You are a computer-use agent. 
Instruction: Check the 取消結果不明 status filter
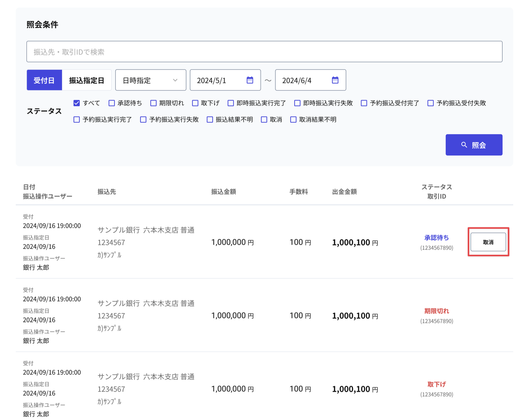pos(293,119)
